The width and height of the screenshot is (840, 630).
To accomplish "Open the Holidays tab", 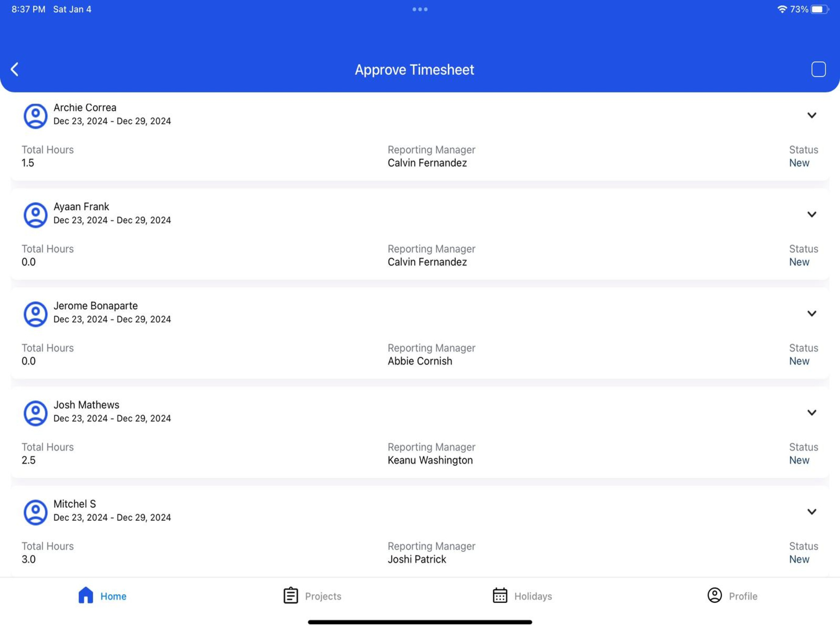I will point(522,596).
